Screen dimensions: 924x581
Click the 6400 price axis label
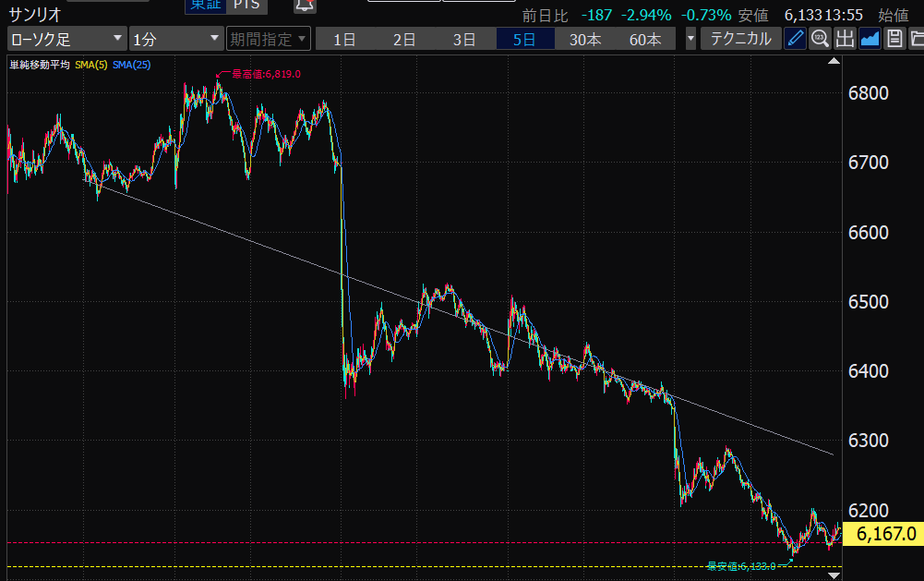(x=868, y=371)
